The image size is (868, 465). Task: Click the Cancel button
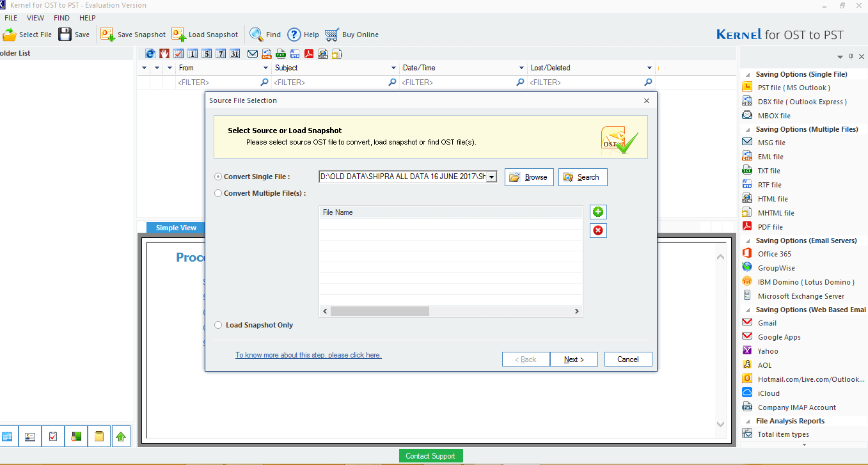(628, 359)
